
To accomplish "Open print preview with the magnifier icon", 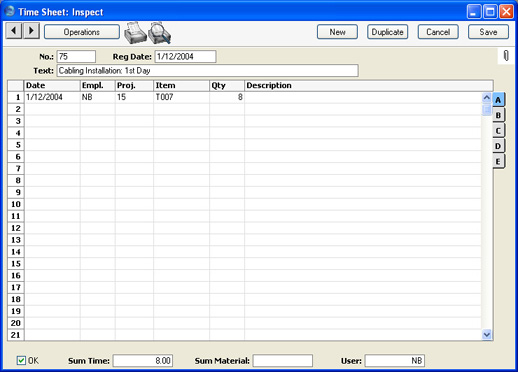I will click(160, 33).
